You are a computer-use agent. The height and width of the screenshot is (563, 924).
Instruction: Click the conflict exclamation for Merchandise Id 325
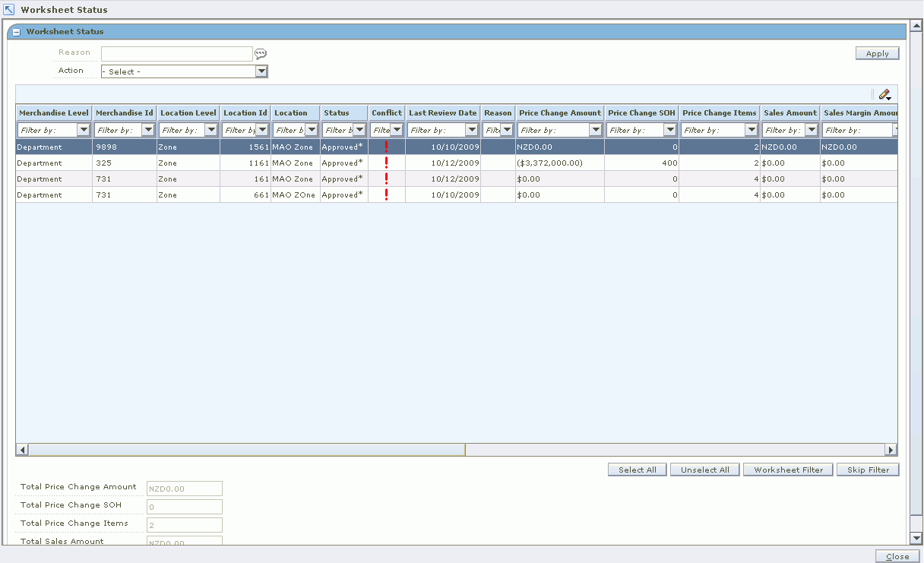(386, 163)
